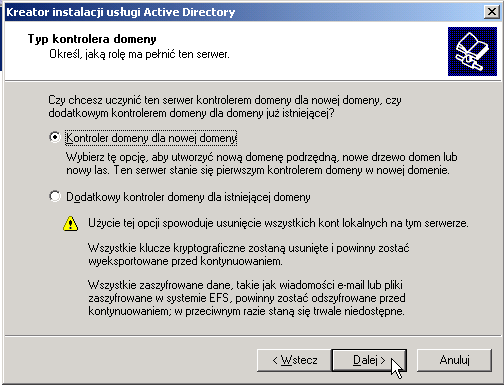Close the Active Directory wizard window
This screenshot has height=385, width=504.
click(492, 12)
